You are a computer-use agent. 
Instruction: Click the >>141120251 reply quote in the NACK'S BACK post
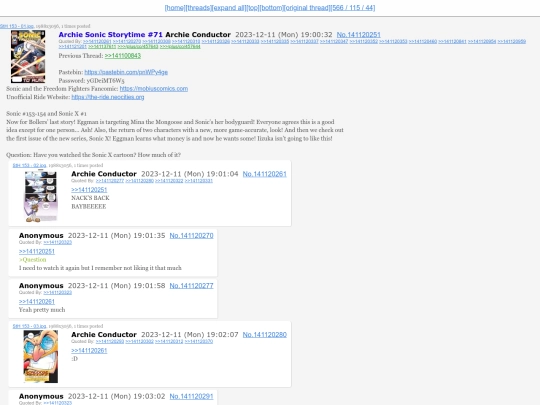[89, 190]
